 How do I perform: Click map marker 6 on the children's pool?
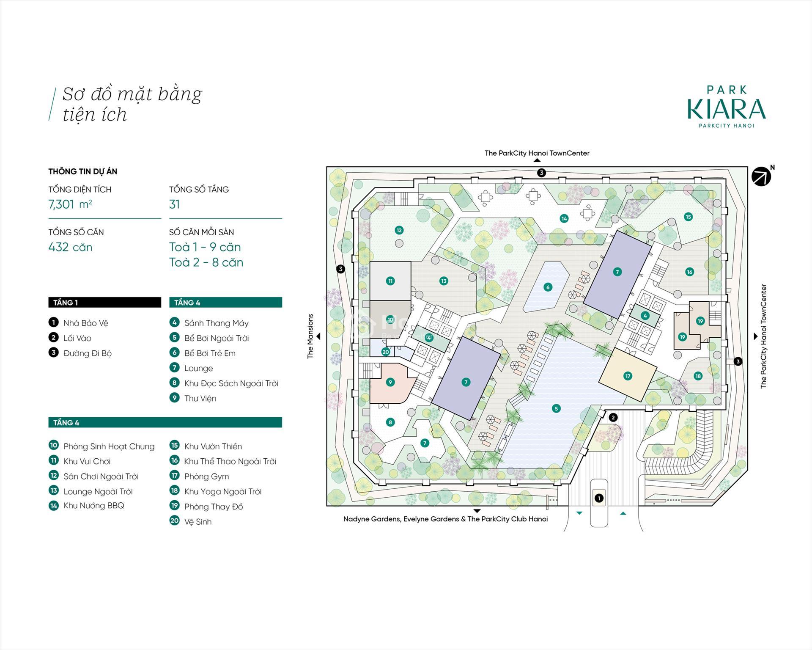point(548,287)
